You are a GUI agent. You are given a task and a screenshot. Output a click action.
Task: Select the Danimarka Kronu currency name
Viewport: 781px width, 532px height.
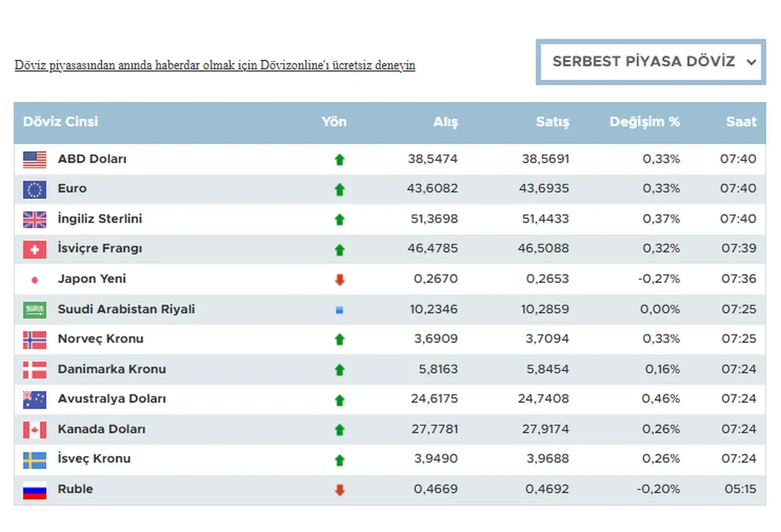[x=112, y=369]
